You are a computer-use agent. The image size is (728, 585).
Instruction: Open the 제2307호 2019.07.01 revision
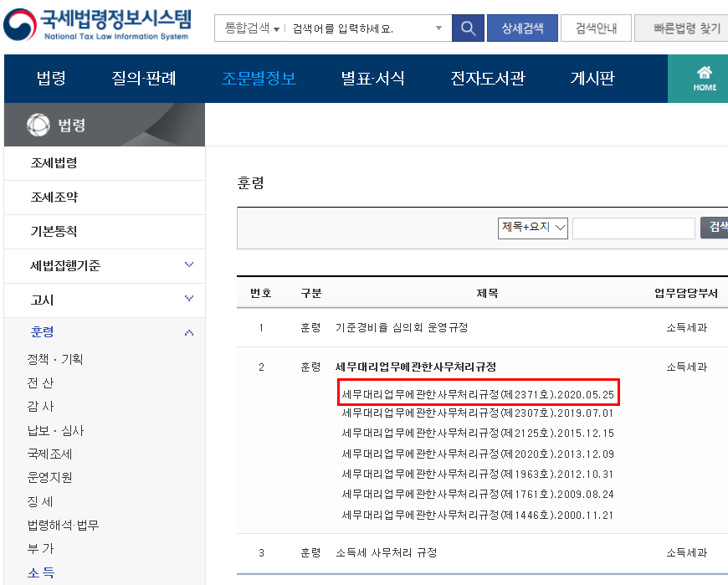click(x=478, y=413)
